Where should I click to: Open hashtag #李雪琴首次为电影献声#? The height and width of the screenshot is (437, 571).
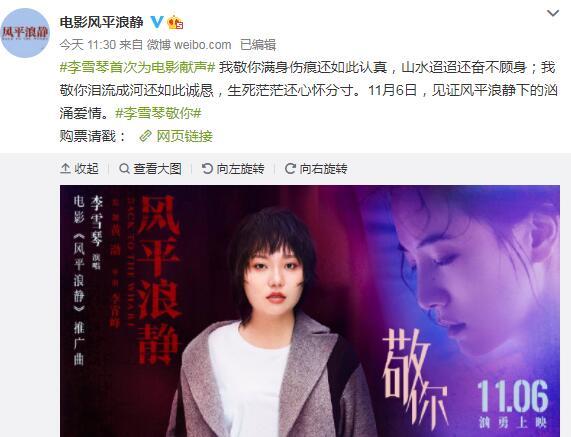pos(138,68)
